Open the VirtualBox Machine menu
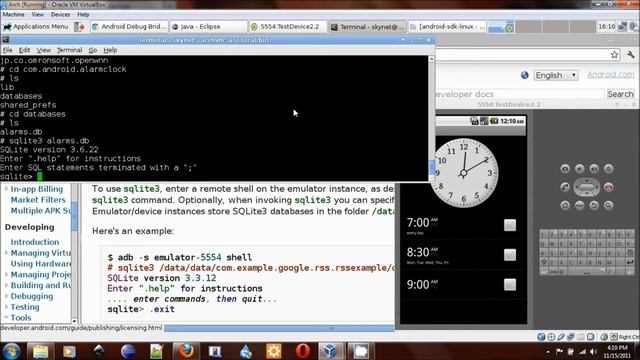The image size is (640, 360). [13, 14]
